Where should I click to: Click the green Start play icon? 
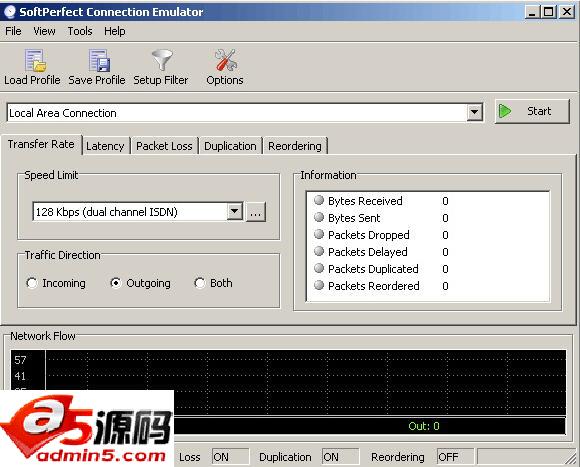coord(505,111)
